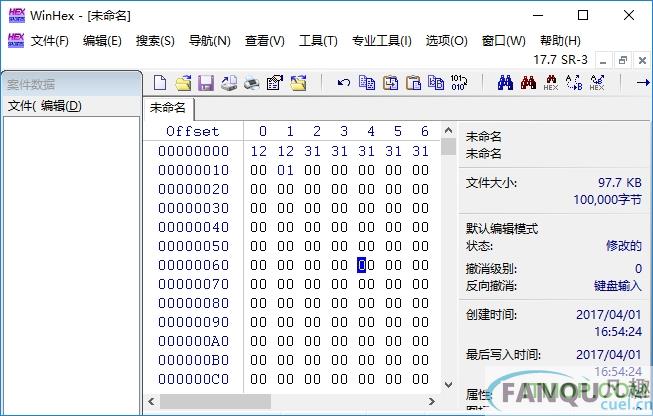
Task: Open the 工具(T) menu
Action: click(x=318, y=41)
